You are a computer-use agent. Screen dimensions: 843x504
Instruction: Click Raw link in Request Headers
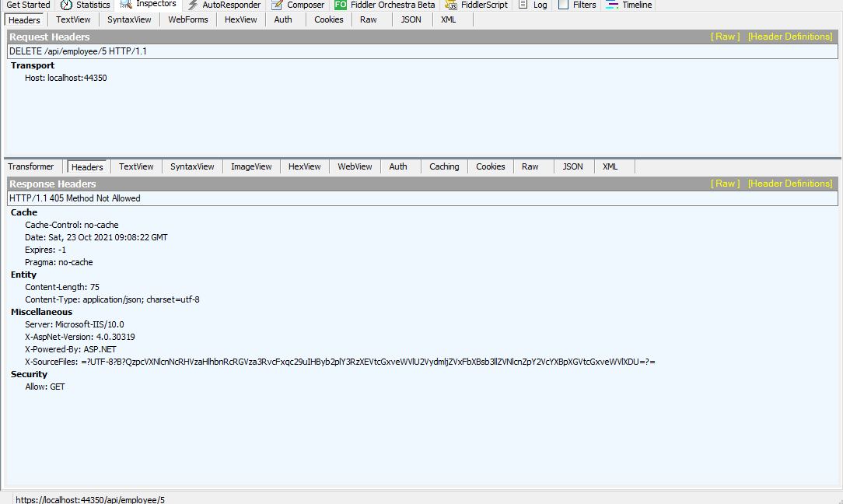point(726,37)
